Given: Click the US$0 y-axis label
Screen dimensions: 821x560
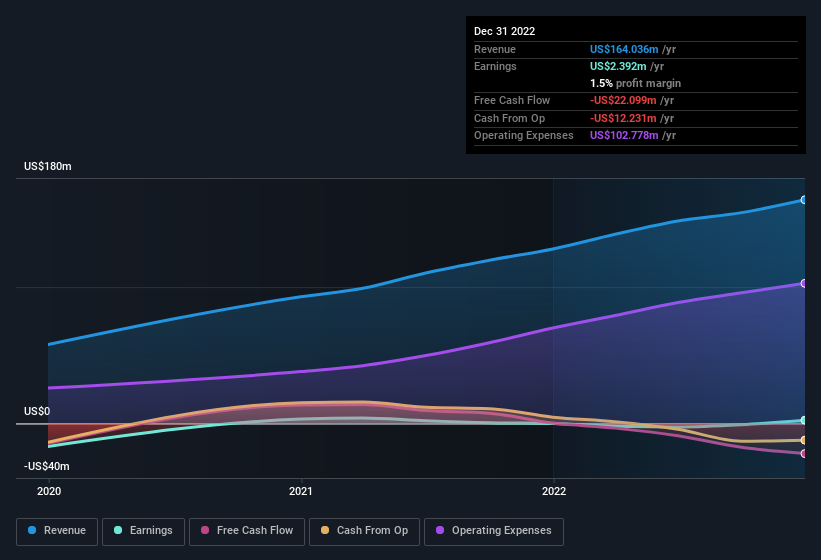Looking at the screenshot, I should [x=37, y=411].
